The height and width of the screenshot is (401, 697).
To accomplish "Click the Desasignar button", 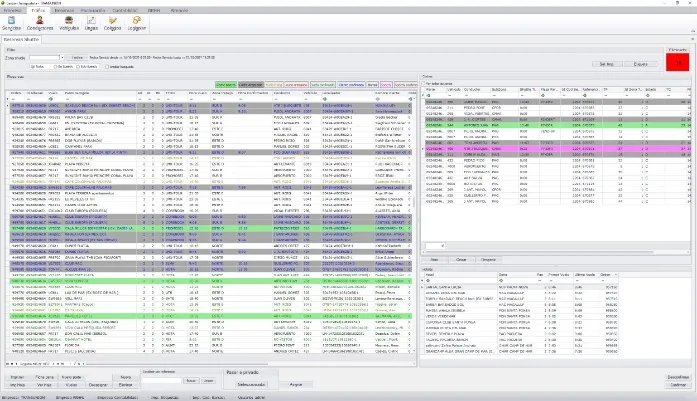I will click(x=98, y=385).
